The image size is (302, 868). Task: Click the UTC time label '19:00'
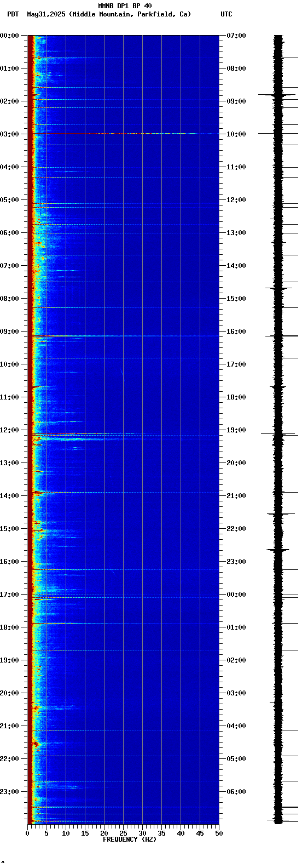pyautogui.click(x=236, y=430)
